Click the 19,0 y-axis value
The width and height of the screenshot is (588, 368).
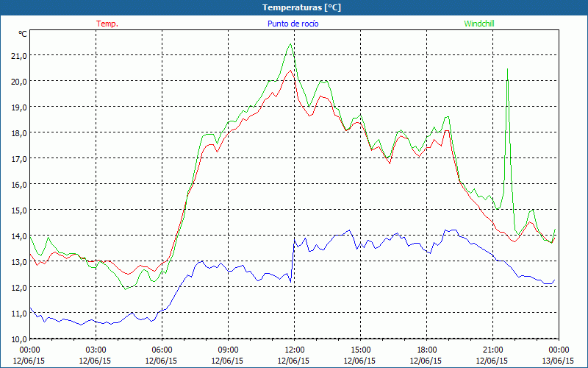19,107
